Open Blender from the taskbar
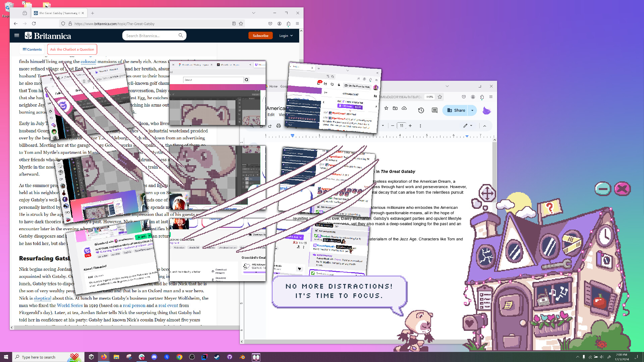This screenshot has width=644, height=362. 242,357
